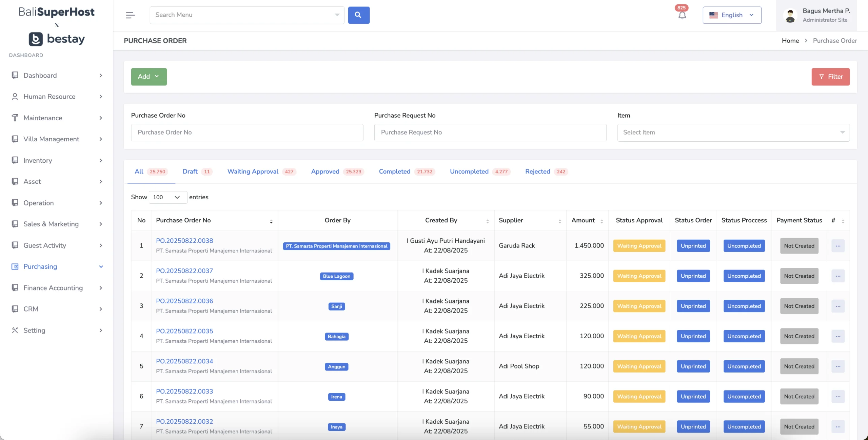This screenshot has width=868, height=440.
Task: Open actions menu for PO.20250822.0035 row
Action: click(838, 336)
